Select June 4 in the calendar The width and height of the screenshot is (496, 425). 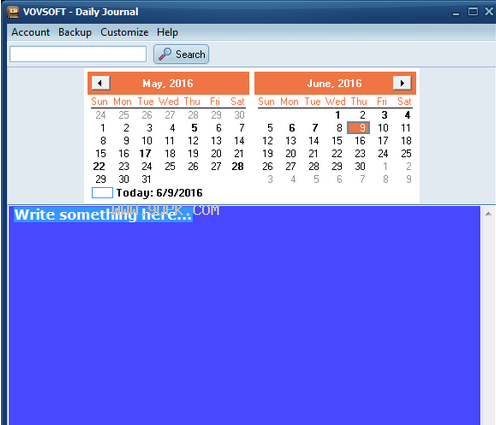click(x=407, y=115)
